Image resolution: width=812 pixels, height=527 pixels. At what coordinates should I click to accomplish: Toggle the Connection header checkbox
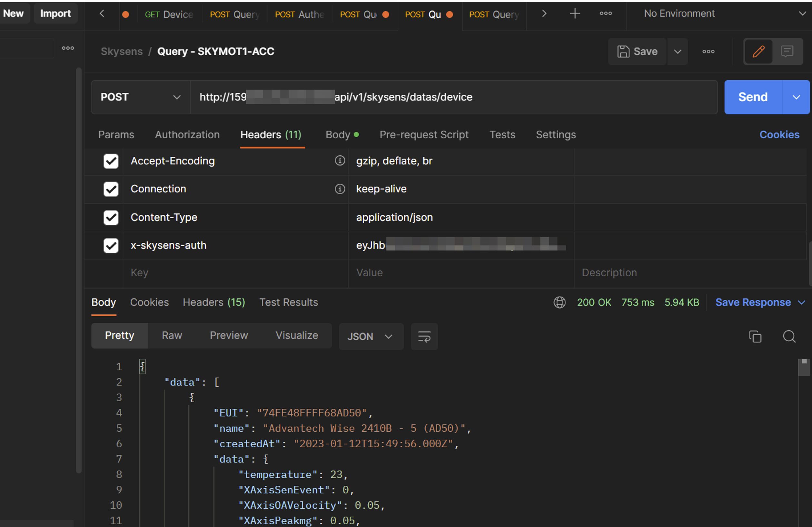111,189
